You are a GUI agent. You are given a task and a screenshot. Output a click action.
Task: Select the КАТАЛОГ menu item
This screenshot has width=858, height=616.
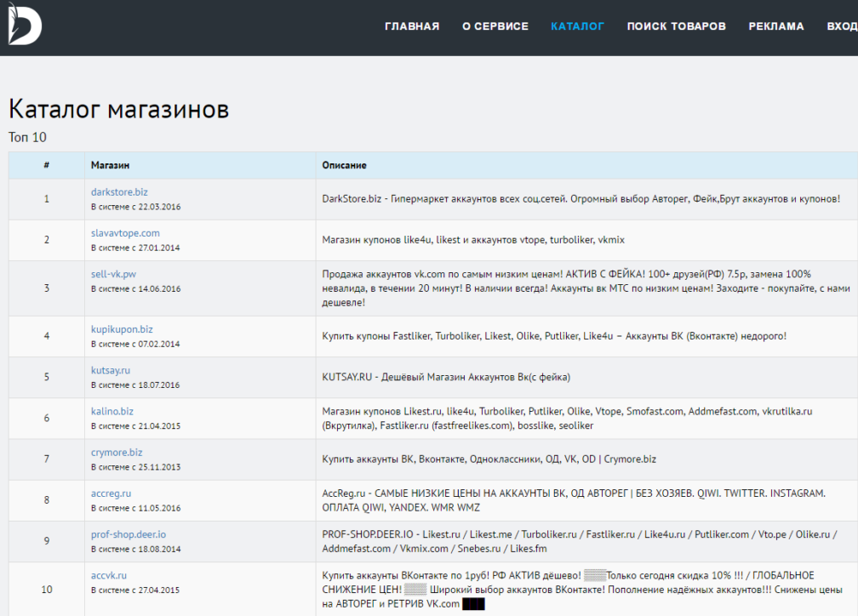point(577,26)
